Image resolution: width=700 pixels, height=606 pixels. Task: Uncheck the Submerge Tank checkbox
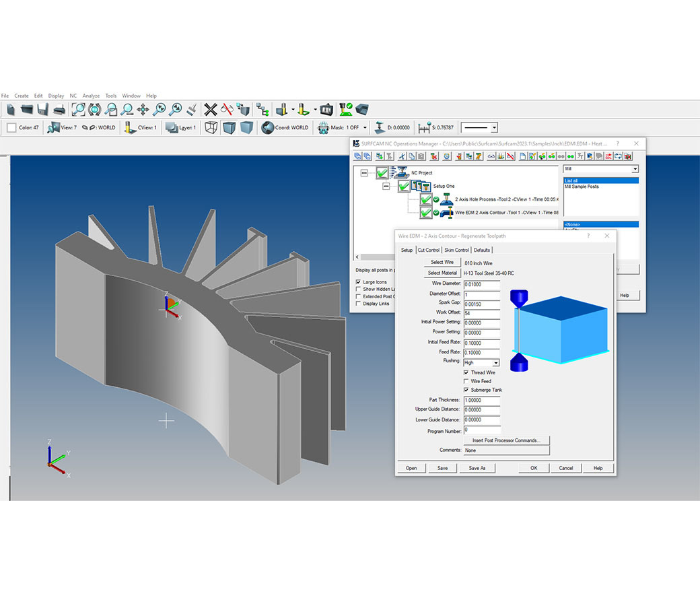[x=466, y=390]
